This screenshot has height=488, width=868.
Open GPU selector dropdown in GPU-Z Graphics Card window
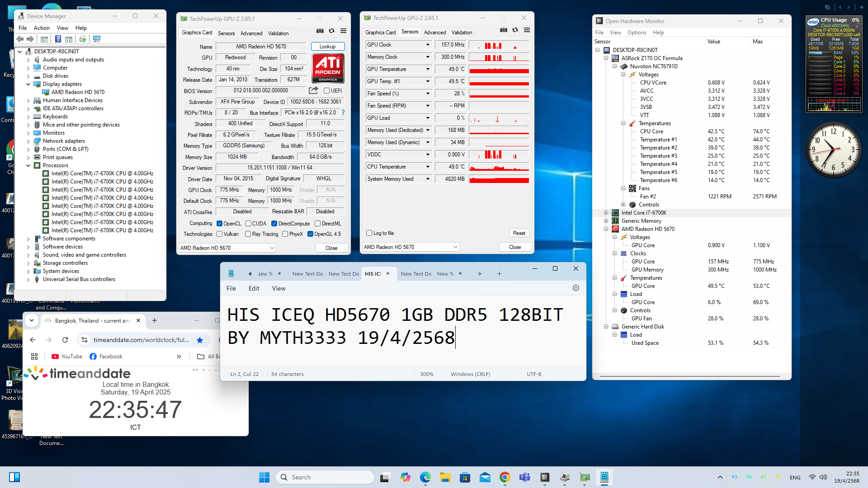click(227, 248)
